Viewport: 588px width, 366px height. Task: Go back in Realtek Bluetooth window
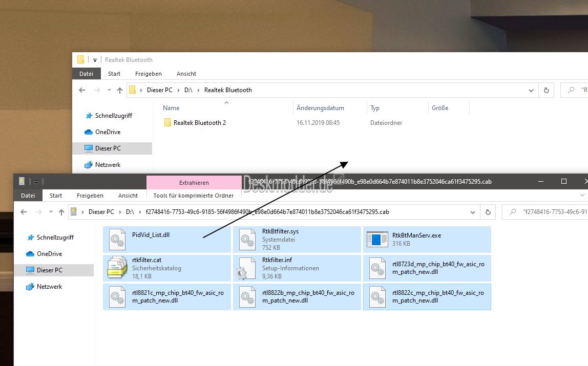click(x=82, y=90)
